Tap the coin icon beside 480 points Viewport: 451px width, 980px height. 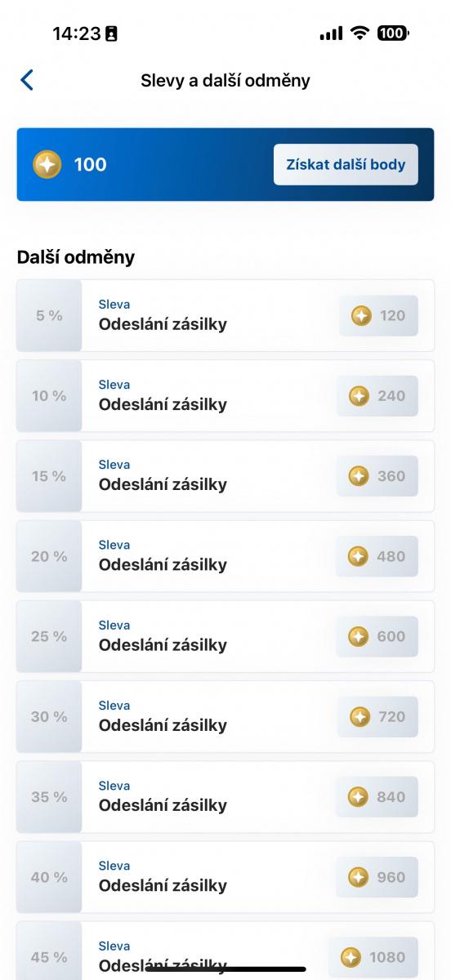358,556
